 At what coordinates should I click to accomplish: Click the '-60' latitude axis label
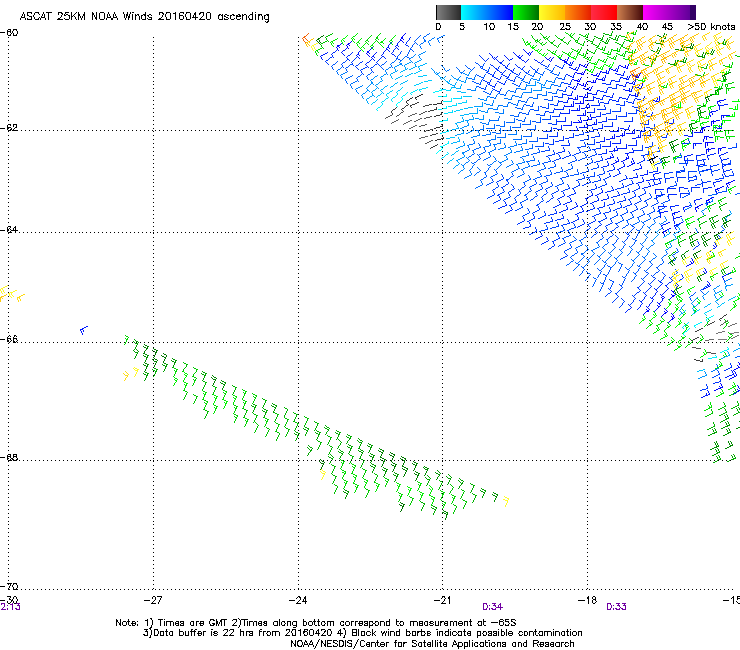coord(9,33)
